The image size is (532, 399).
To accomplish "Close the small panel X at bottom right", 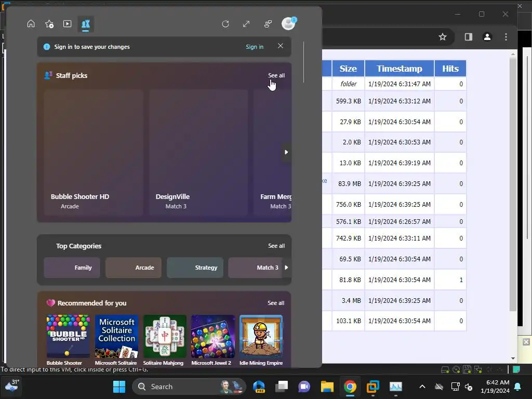I will click(x=526, y=342).
